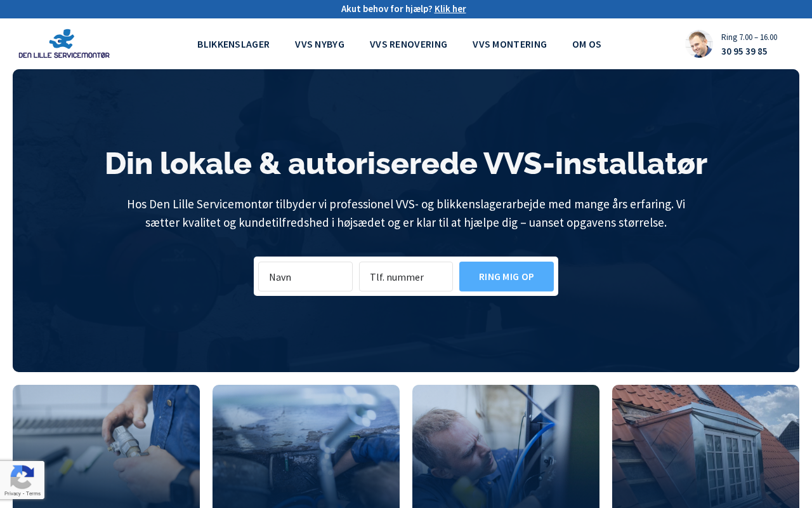Image resolution: width=812 pixels, height=508 pixels.
Task: Call phone number 30 95 39 85
Action: coord(744,51)
